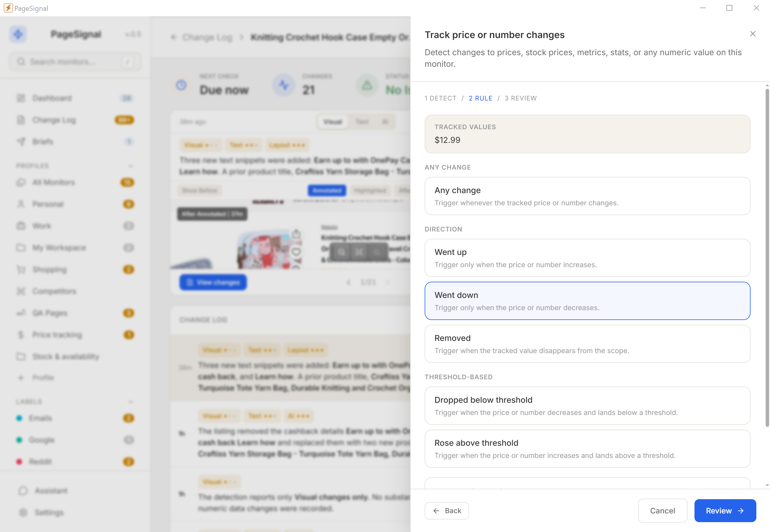770x532 pixels.
Task: Click the Settings gear icon
Action: pyautogui.click(x=23, y=512)
